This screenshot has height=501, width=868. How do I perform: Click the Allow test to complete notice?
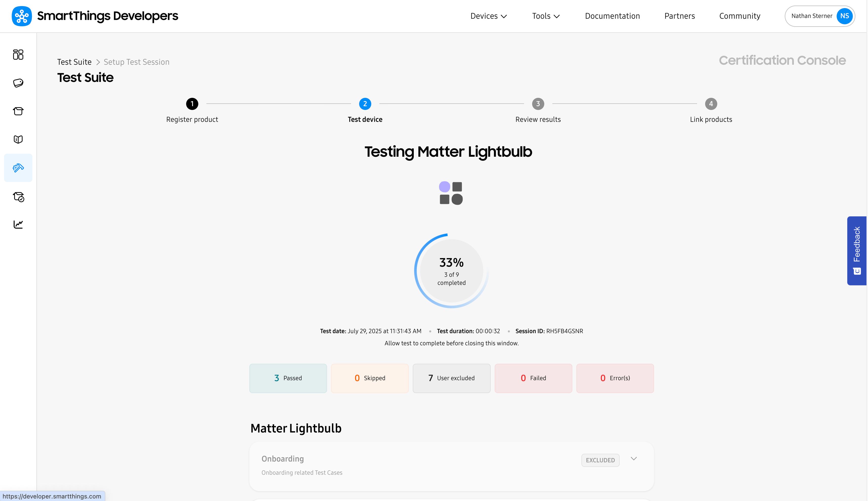tap(451, 343)
